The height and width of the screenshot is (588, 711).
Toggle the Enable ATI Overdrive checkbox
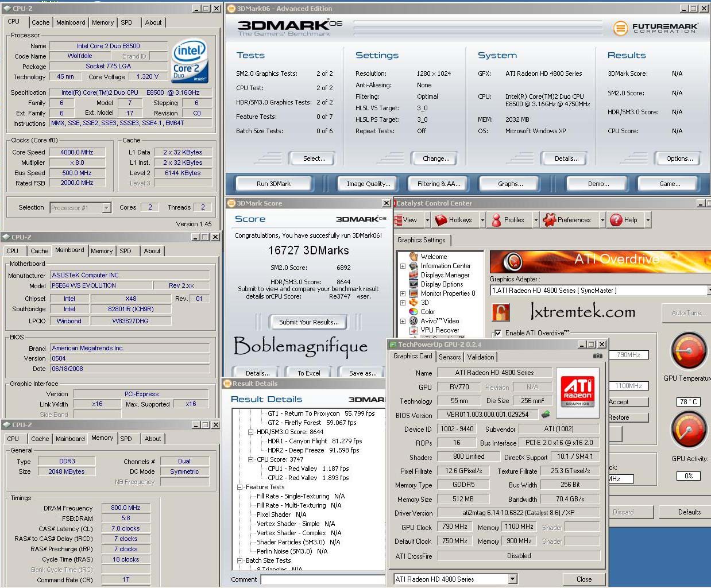[x=498, y=333]
